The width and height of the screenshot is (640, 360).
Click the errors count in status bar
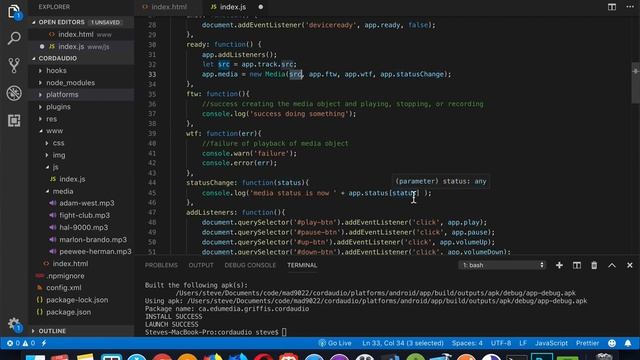(13, 343)
